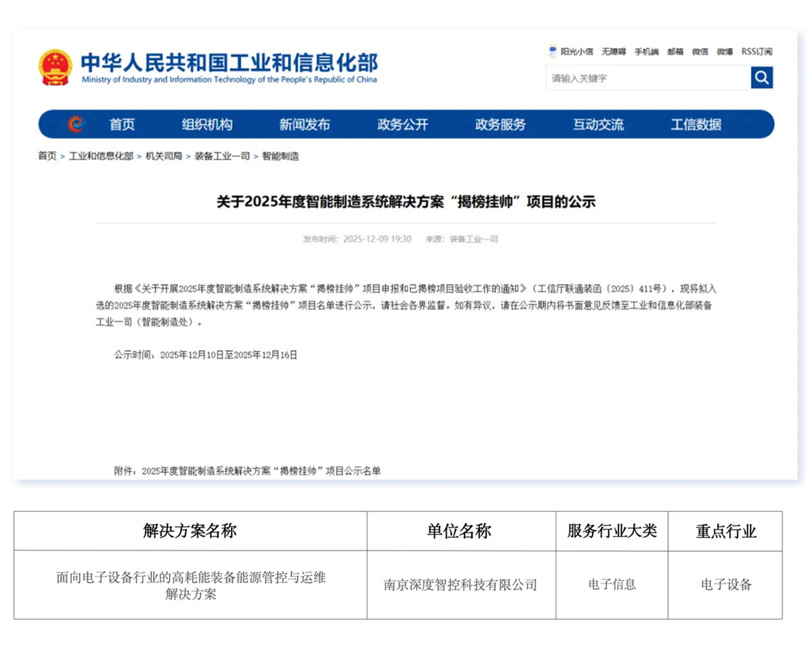Viewport: 812px width, 661px height.
Task: Click the orange gear icon in navbar
Action: pyautogui.click(x=75, y=124)
